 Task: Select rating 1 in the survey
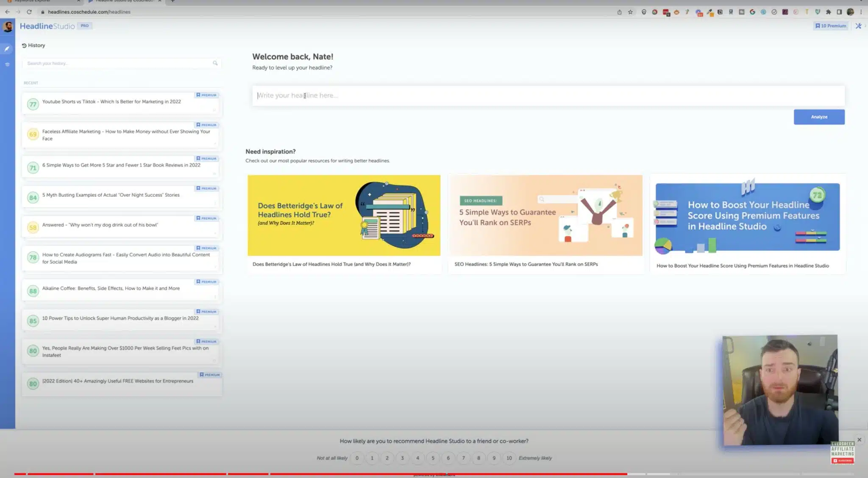(x=372, y=458)
